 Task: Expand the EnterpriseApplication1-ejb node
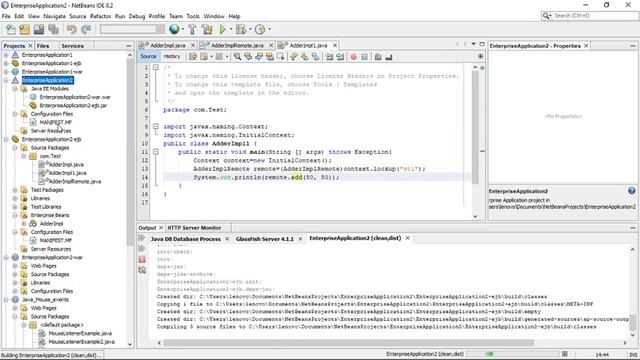point(6,63)
